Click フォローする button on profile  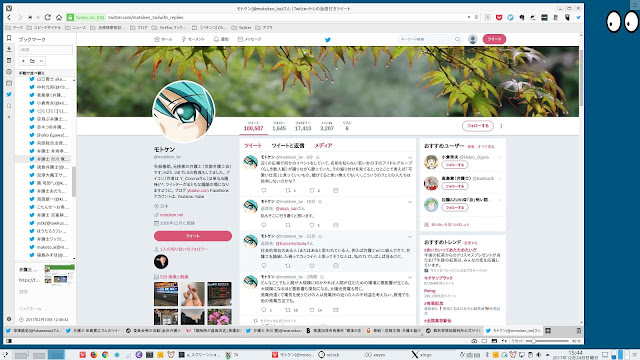(478, 126)
